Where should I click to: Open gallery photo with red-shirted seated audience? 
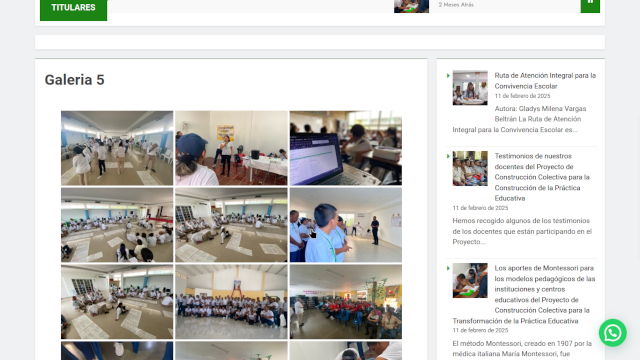pyautogui.click(x=346, y=302)
